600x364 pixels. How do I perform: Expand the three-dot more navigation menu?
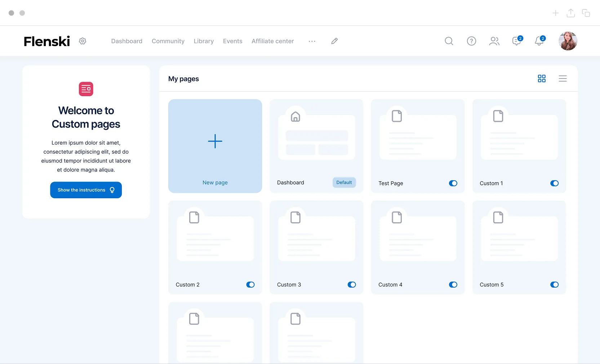[312, 41]
